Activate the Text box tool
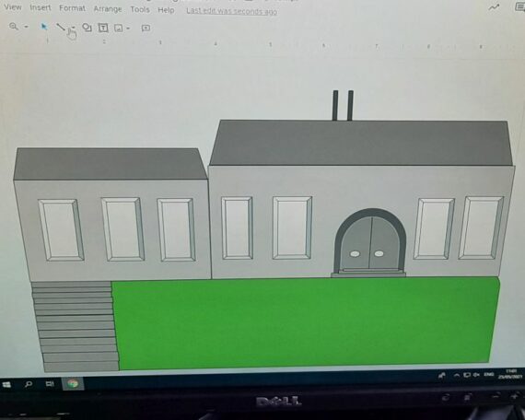Screen dimensions: 525x420 [103, 28]
